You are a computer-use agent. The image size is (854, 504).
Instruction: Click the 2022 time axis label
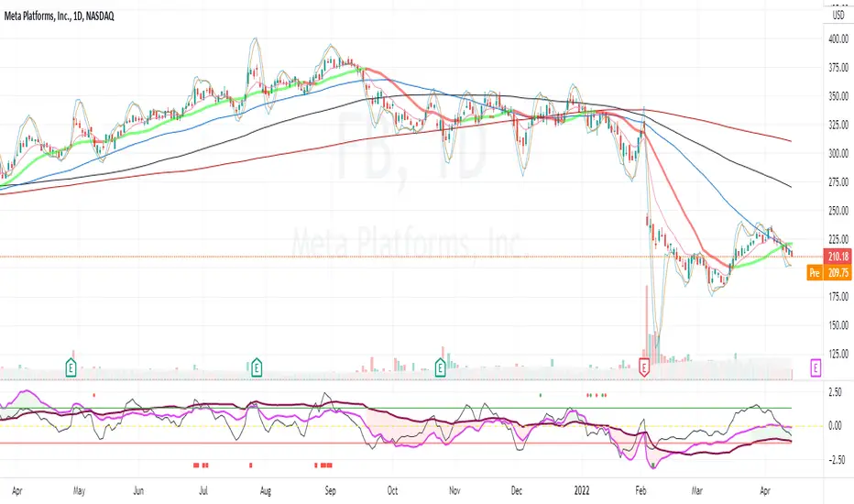point(582,491)
